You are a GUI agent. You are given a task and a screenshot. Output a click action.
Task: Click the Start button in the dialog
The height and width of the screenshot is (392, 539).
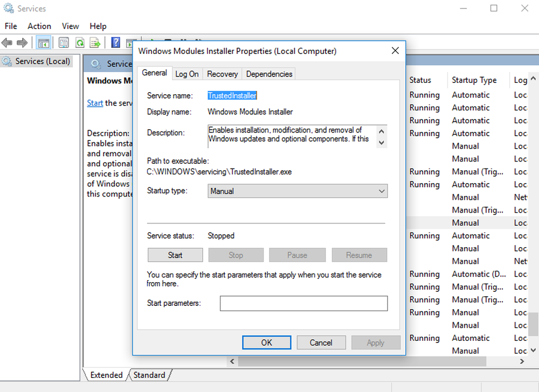[175, 255]
